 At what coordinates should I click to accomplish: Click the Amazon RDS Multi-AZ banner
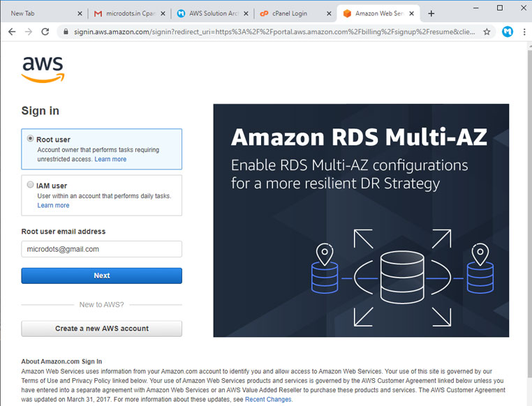click(x=361, y=220)
